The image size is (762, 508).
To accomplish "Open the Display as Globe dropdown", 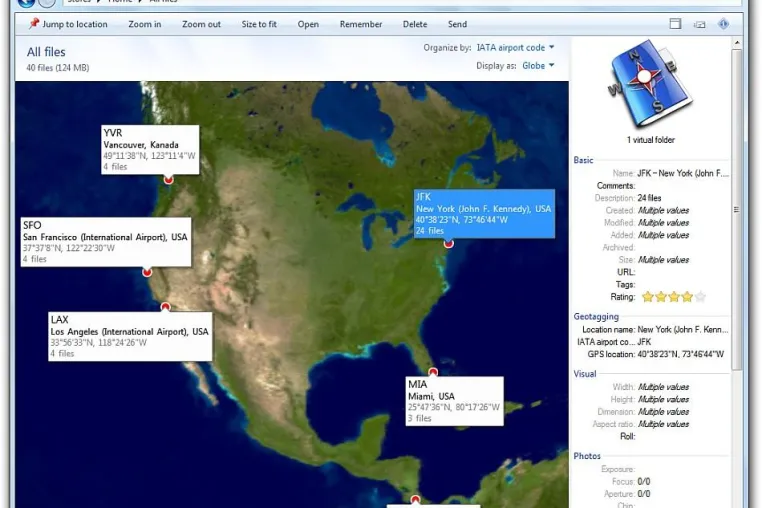I will coord(538,66).
